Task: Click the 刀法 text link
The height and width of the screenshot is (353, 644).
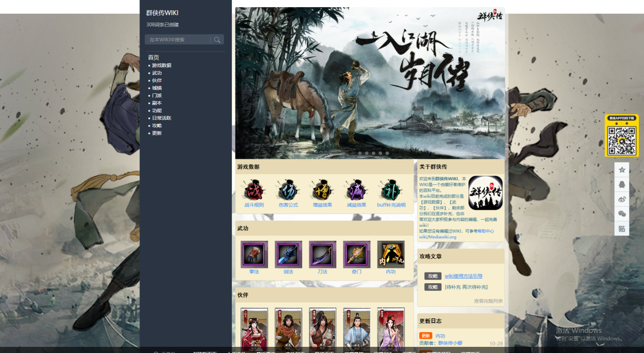Action: click(323, 272)
